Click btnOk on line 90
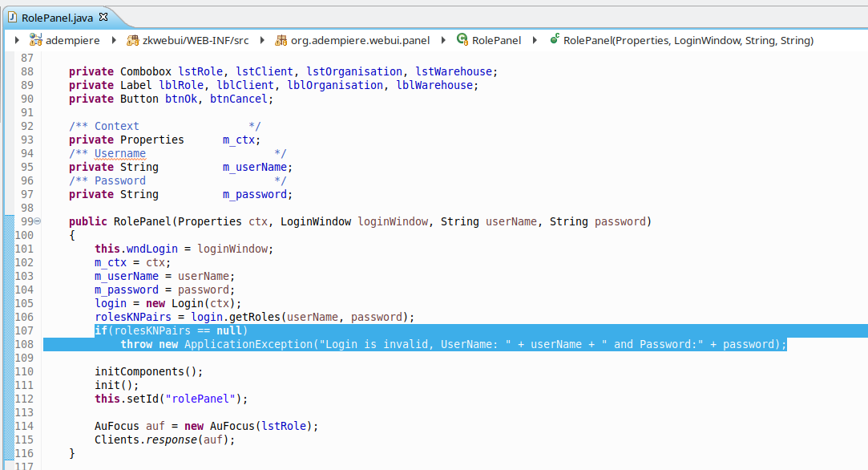The height and width of the screenshot is (470, 868). pyautogui.click(x=181, y=99)
